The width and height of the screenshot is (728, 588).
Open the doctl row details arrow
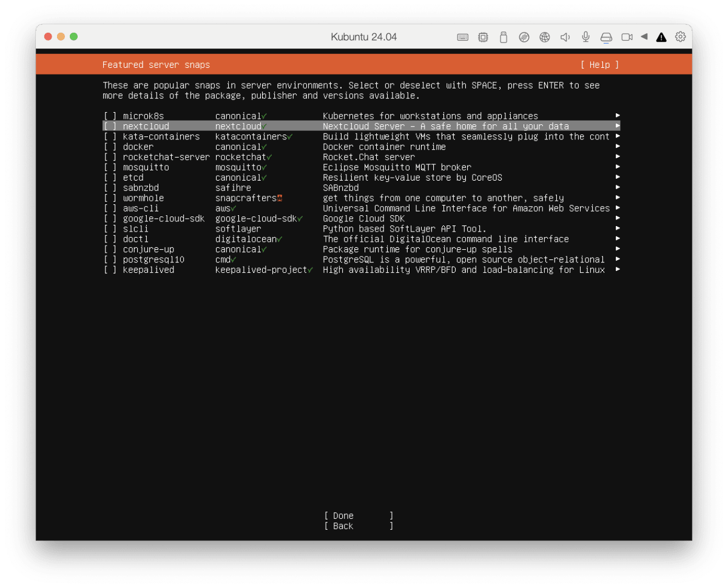pyautogui.click(x=618, y=239)
